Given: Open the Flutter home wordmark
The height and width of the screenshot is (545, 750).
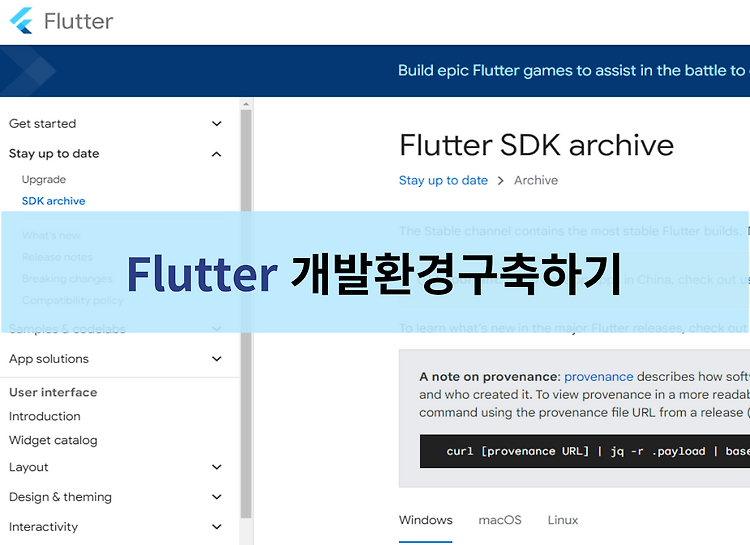Looking at the screenshot, I should pos(78,22).
